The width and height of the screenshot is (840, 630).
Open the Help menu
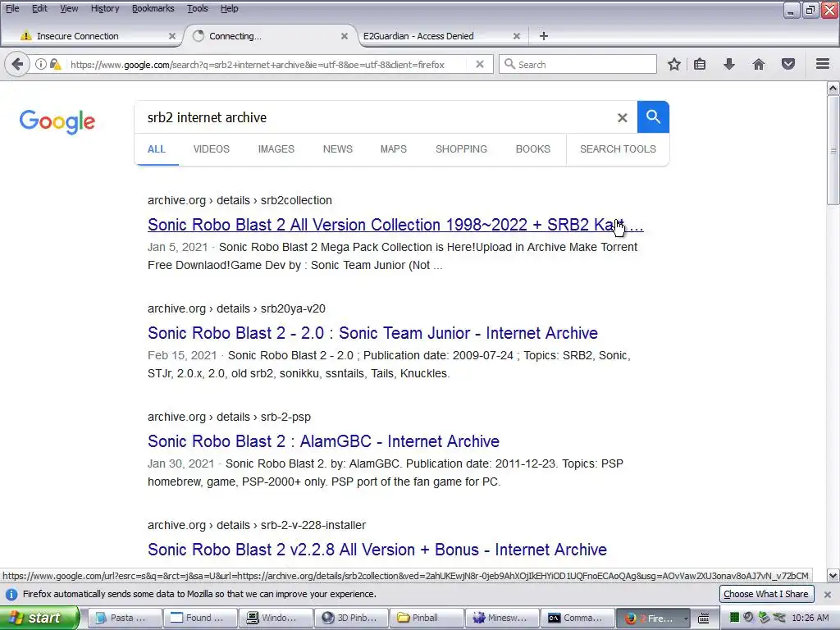(x=230, y=8)
